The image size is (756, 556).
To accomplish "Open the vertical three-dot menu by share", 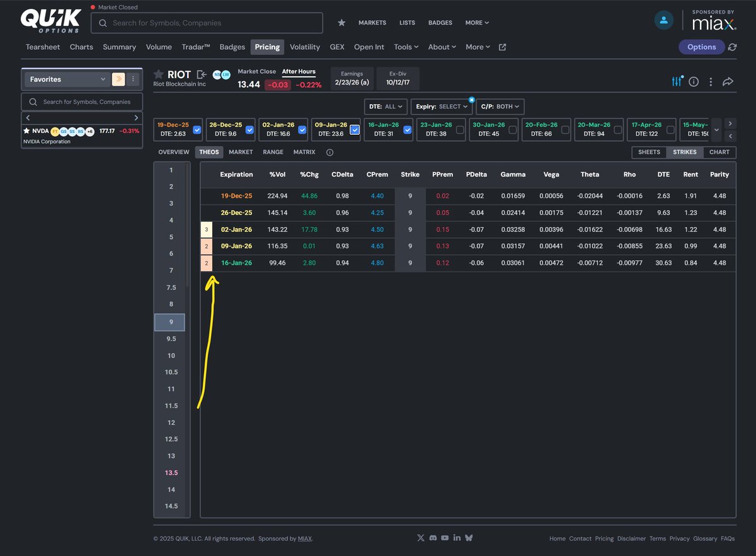I will click(711, 82).
